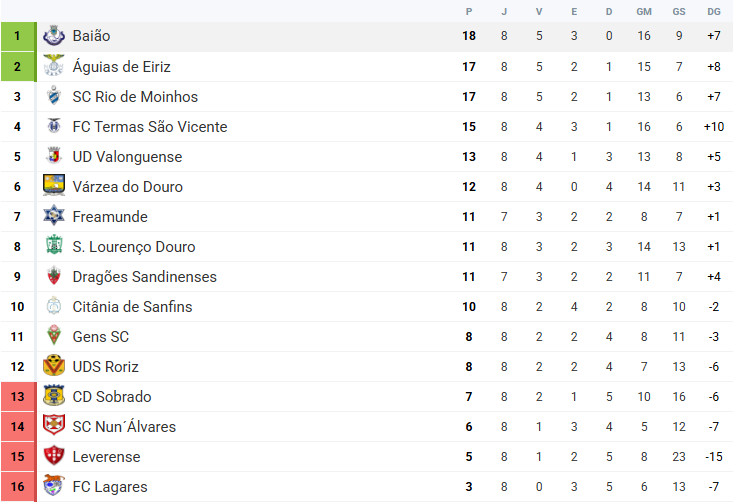Click the Baião club crest icon

[54, 36]
